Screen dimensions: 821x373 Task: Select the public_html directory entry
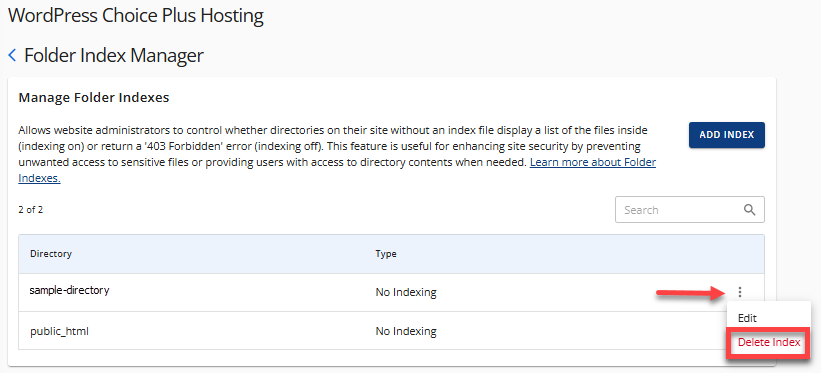coord(59,331)
